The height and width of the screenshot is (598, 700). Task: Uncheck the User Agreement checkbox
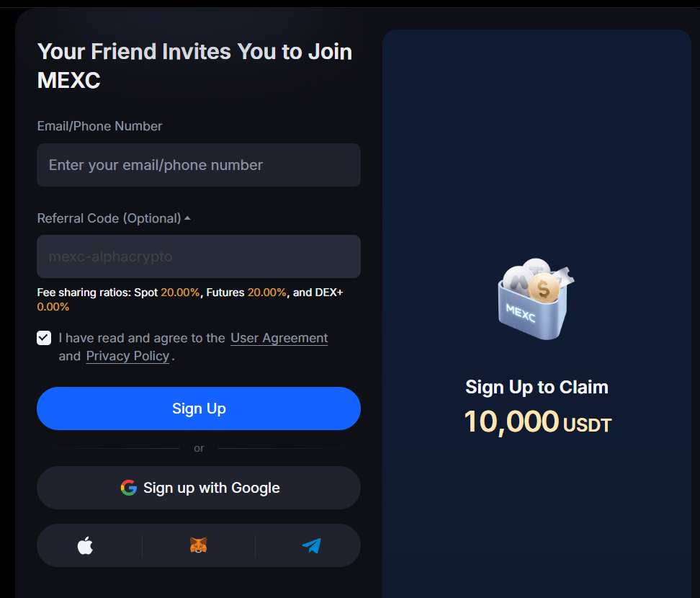coord(44,338)
